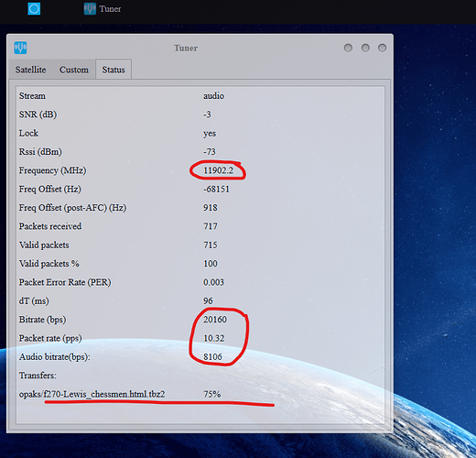Click the offset value '-68151'
Screen dimensions: 476x458
[x=216, y=190]
